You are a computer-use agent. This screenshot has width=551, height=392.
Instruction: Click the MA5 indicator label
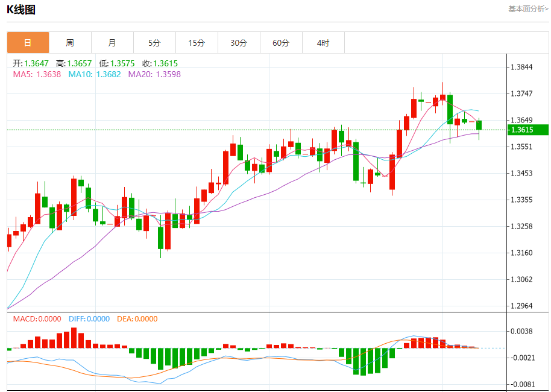pyautogui.click(x=37, y=74)
